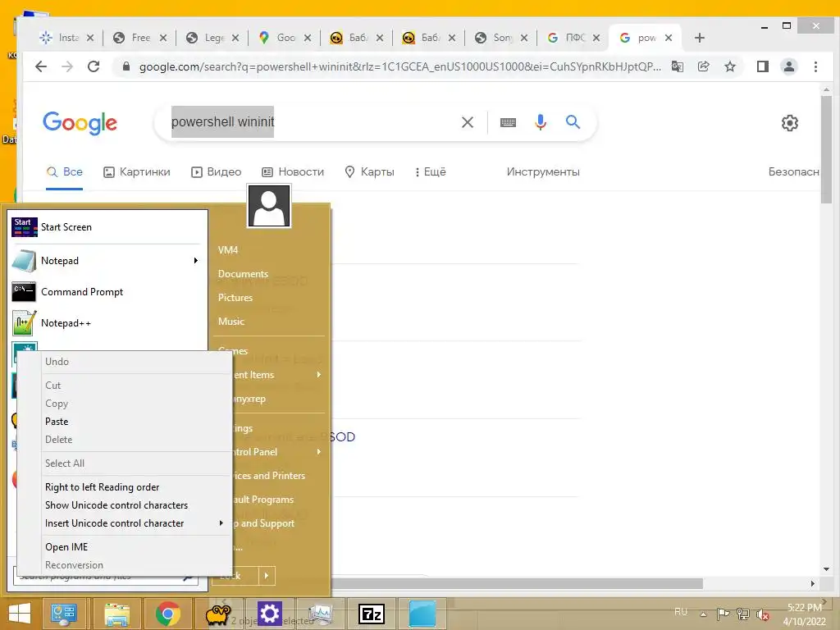Switch to the Картинки search tab
Image resolution: width=840 pixels, height=630 pixels.
[x=137, y=172]
